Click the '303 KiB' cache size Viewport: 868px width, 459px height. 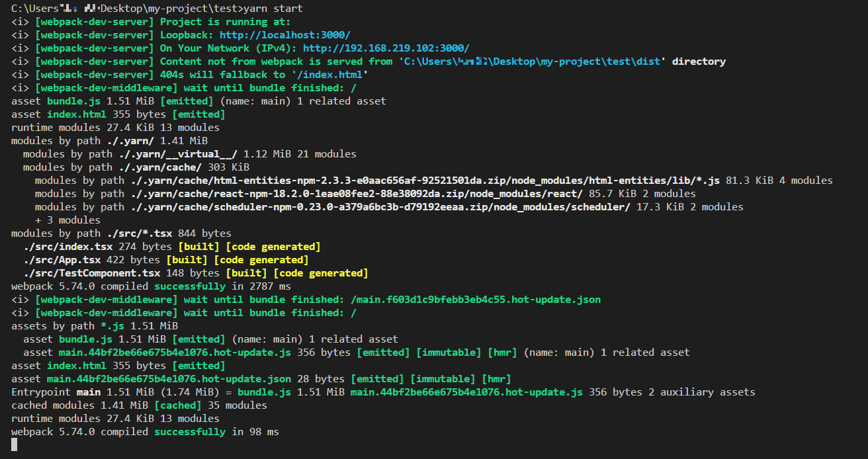coord(228,167)
